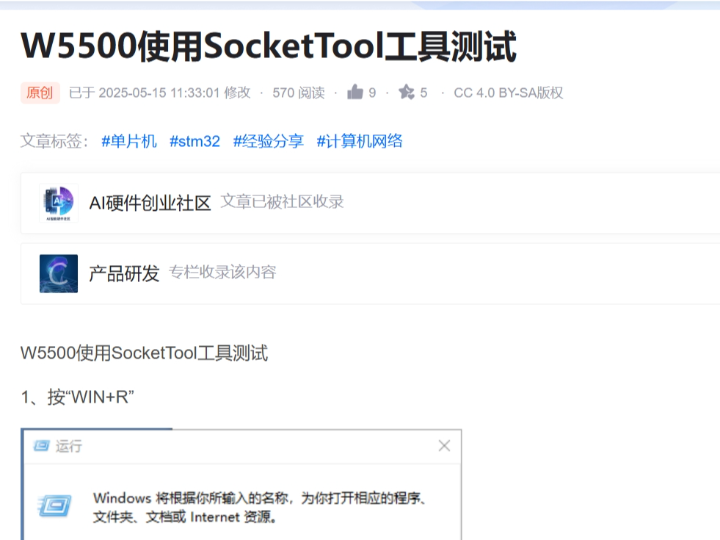Screen dimensions: 720x540
Task: Click the 产品研发 column logo
Action: 58,273
